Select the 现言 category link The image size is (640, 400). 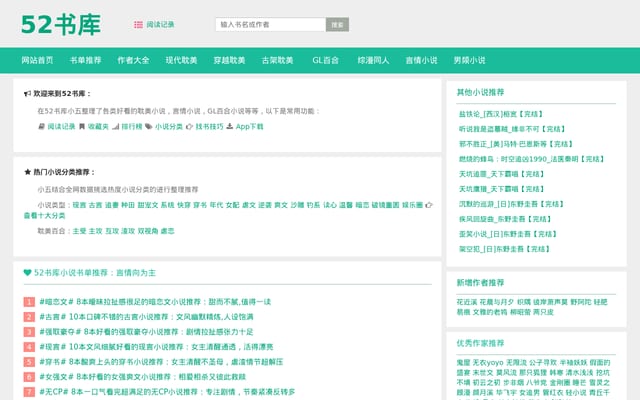click(x=79, y=205)
